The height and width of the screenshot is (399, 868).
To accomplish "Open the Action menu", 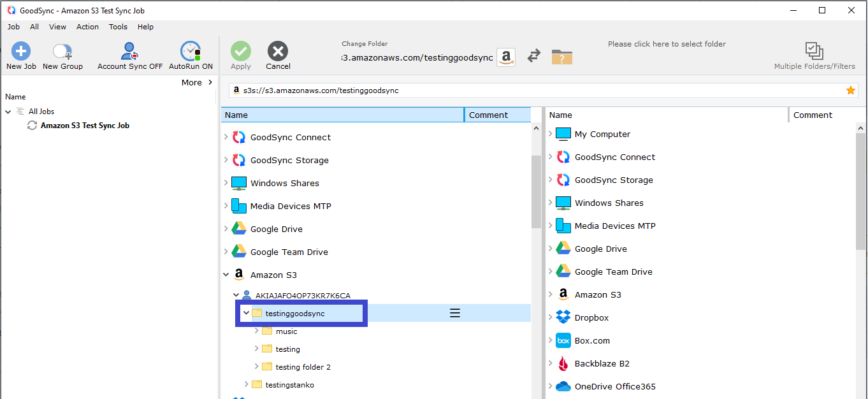I will coord(87,27).
